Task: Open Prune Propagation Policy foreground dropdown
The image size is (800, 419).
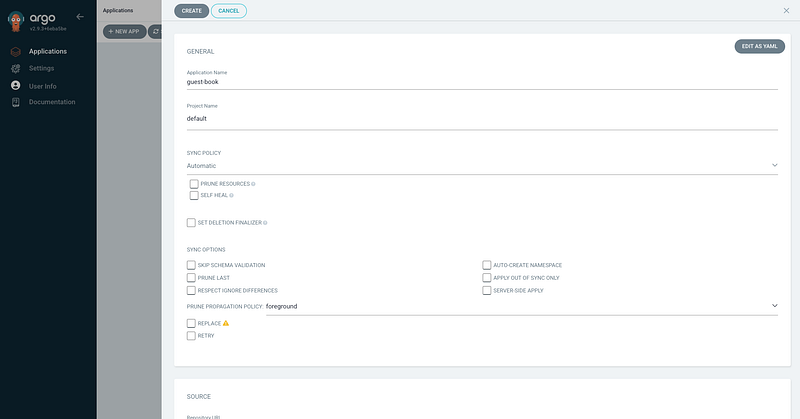Action: click(x=522, y=306)
